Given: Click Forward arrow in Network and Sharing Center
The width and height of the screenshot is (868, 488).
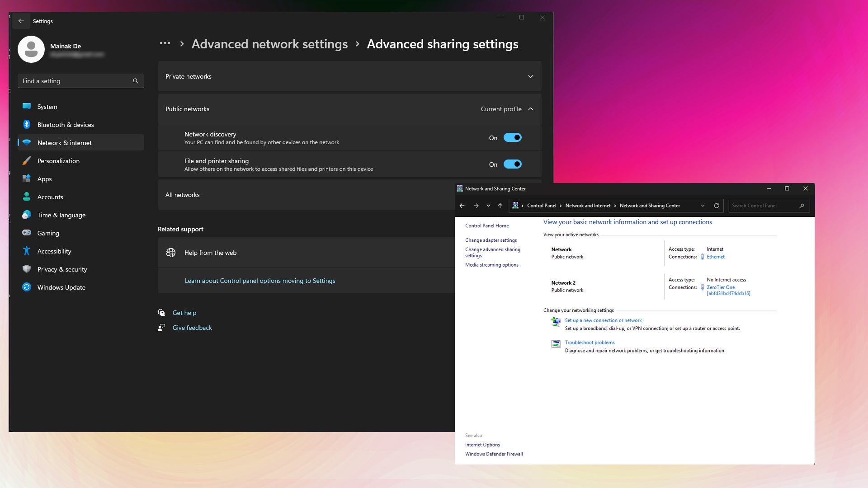Looking at the screenshot, I should pyautogui.click(x=476, y=206).
